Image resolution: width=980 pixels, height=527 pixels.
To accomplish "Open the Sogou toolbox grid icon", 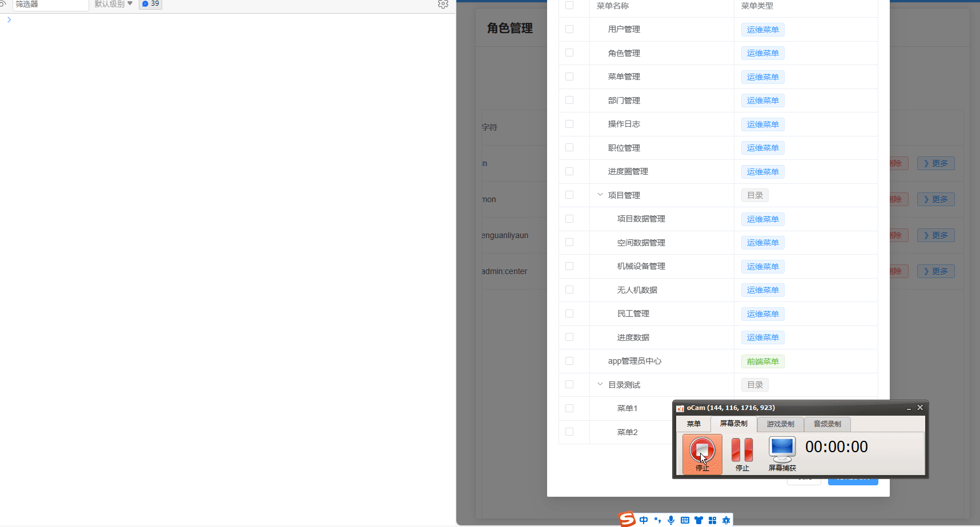I will (712, 520).
